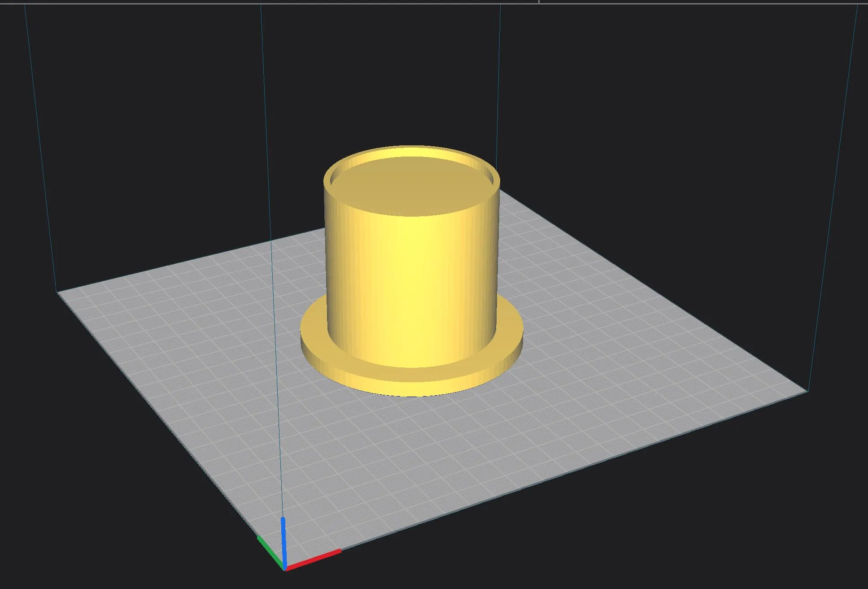
Task: Click empty build plate left of model
Action: coord(188,341)
